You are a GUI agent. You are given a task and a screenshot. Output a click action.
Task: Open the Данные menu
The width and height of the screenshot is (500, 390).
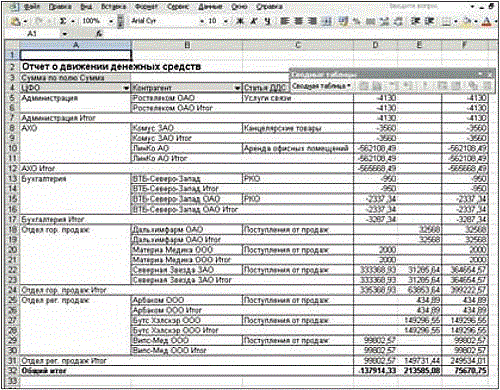coord(210,7)
